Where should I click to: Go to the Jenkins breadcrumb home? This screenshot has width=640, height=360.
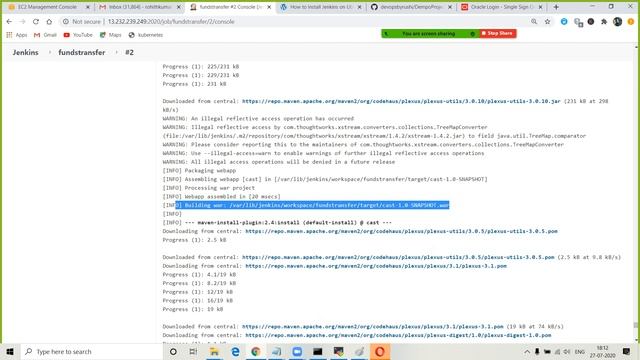coord(25,52)
